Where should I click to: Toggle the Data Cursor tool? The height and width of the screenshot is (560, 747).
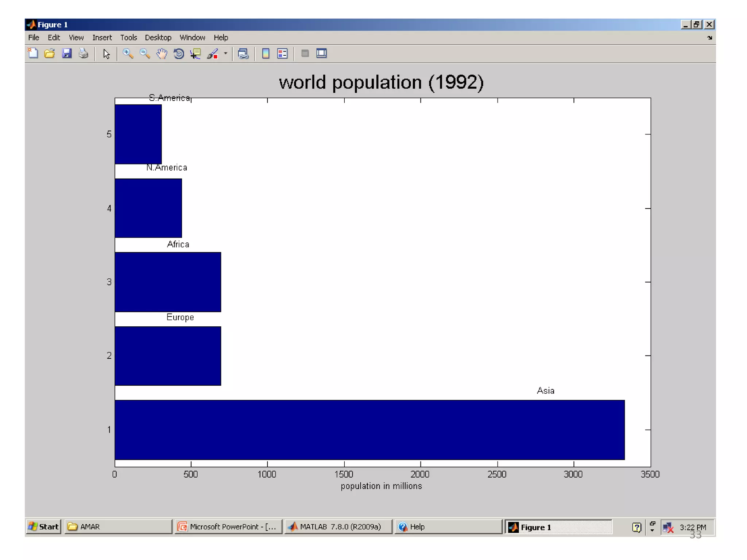(x=196, y=54)
